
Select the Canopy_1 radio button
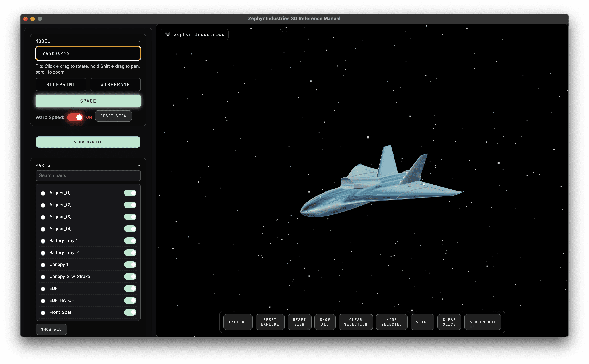click(43, 265)
